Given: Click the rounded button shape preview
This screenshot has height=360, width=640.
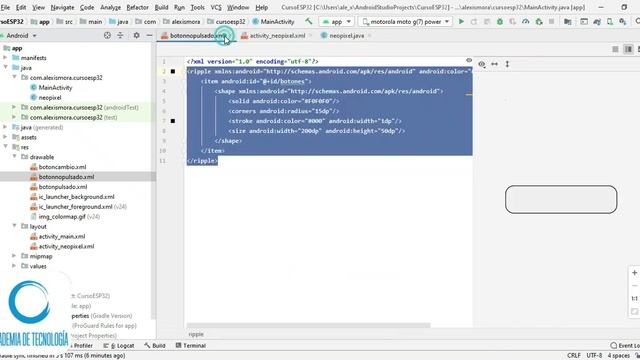Looking at the screenshot, I should pos(561,199).
